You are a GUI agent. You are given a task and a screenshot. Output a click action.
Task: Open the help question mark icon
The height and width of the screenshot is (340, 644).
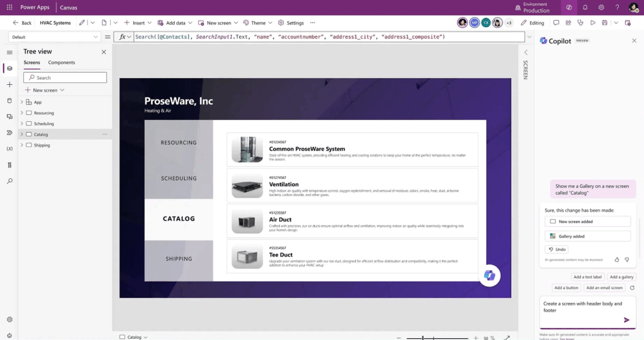click(x=617, y=8)
